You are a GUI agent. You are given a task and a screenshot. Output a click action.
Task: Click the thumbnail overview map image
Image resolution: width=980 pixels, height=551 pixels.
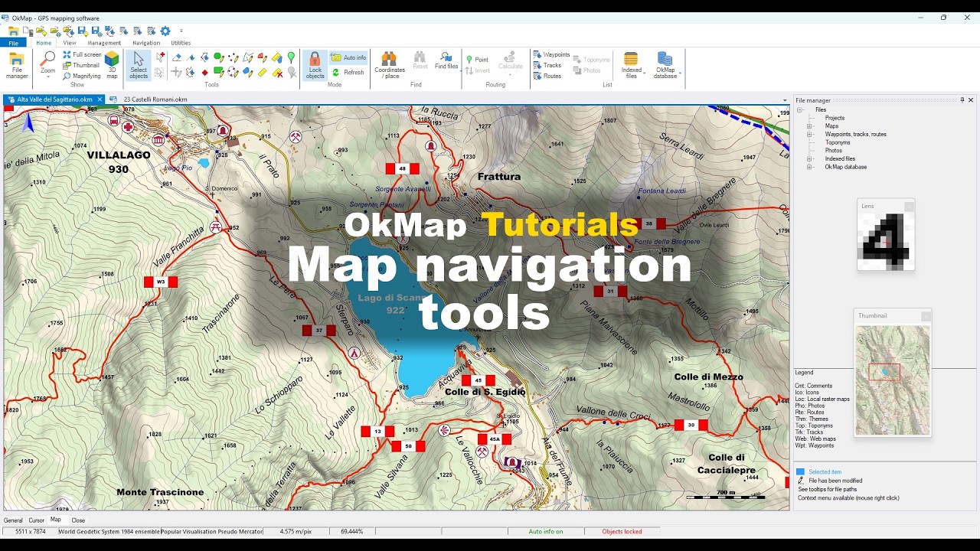pyautogui.click(x=893, y=380)
